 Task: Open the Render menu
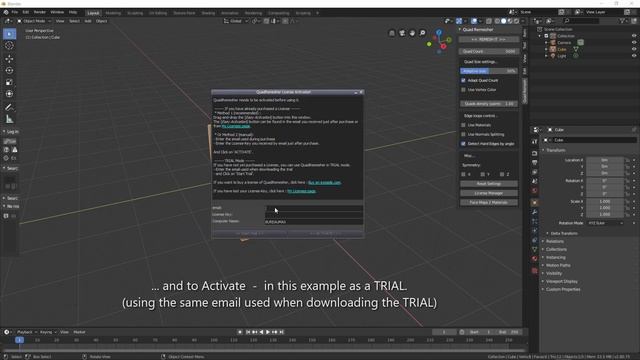click(40, 12)
